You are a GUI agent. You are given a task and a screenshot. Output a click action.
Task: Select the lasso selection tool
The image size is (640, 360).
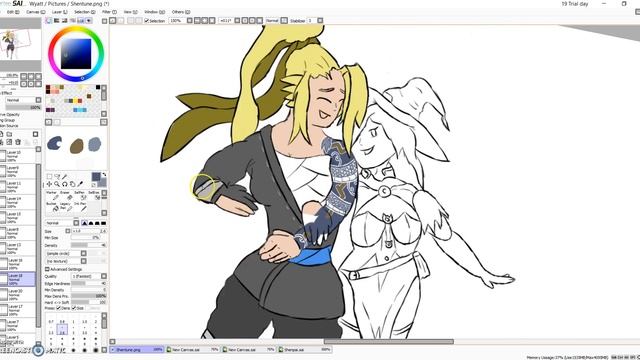pyautogui.click(x=57, y=176)
